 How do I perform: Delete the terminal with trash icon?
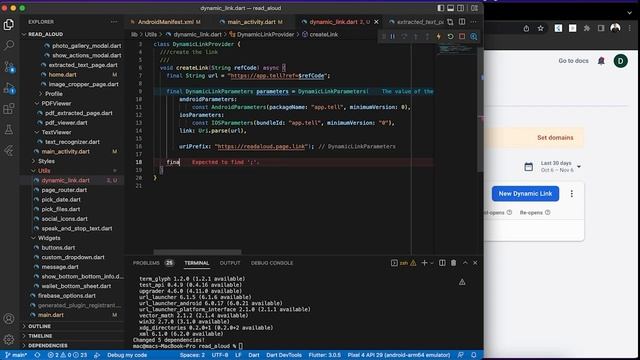pos(453,263)
